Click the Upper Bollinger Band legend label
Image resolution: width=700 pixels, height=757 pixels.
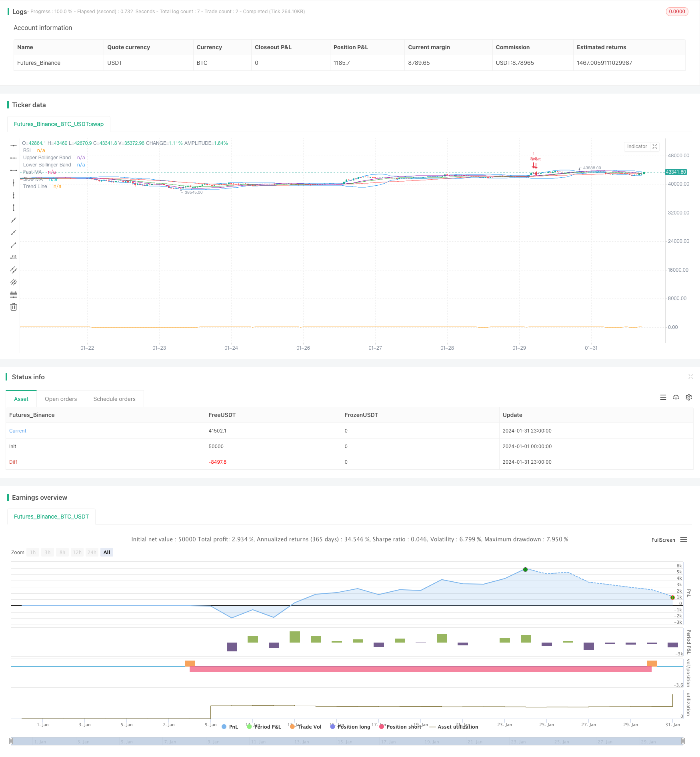coord(47,158)
